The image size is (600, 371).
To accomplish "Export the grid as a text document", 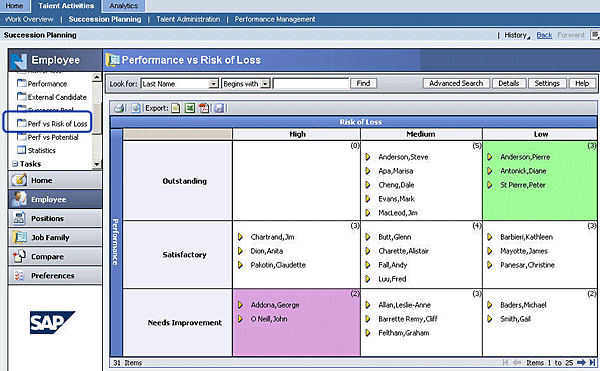I will tap(175, 108).
